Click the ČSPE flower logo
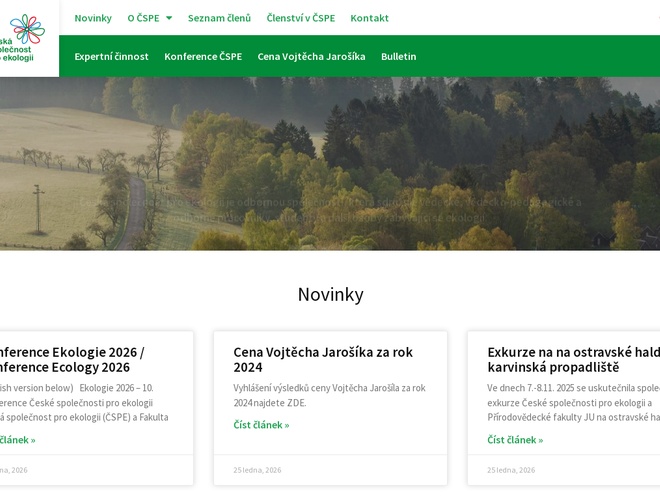This screenshot has width=660, height=500. [x=27, y=30]
